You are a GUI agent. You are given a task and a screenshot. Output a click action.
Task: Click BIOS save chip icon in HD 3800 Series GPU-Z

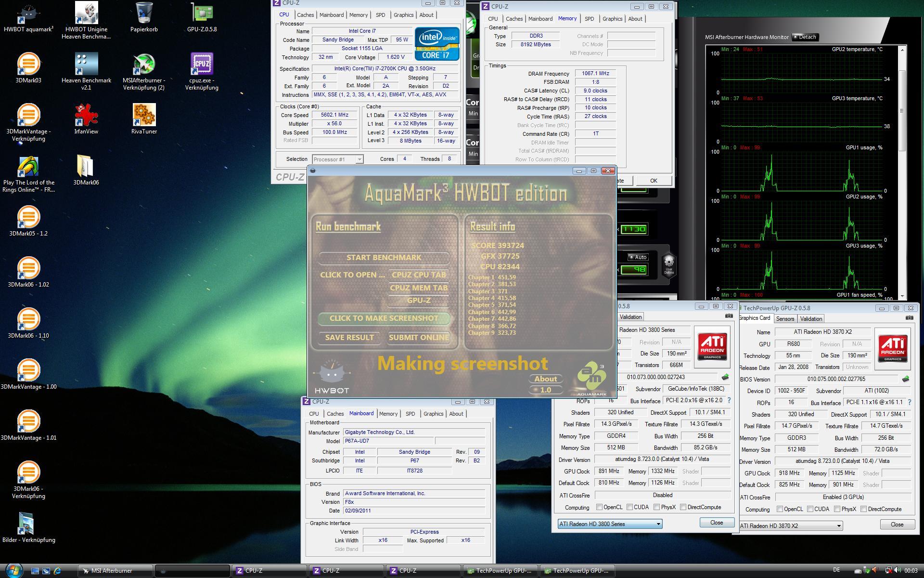(725, 377)
